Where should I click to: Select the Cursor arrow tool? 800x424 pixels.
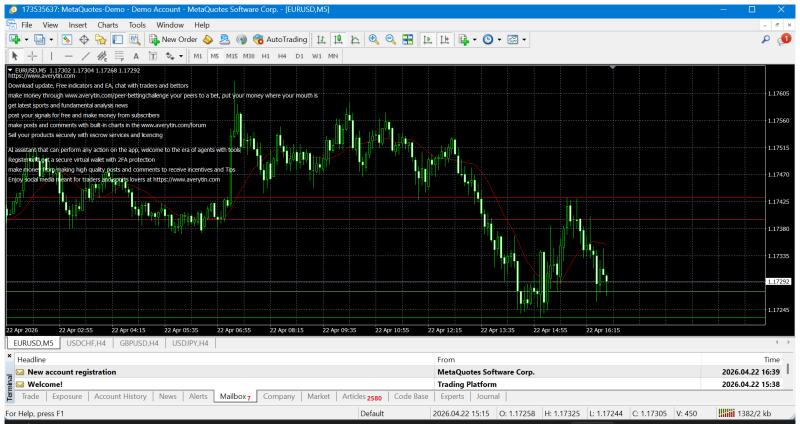(15, 56)
